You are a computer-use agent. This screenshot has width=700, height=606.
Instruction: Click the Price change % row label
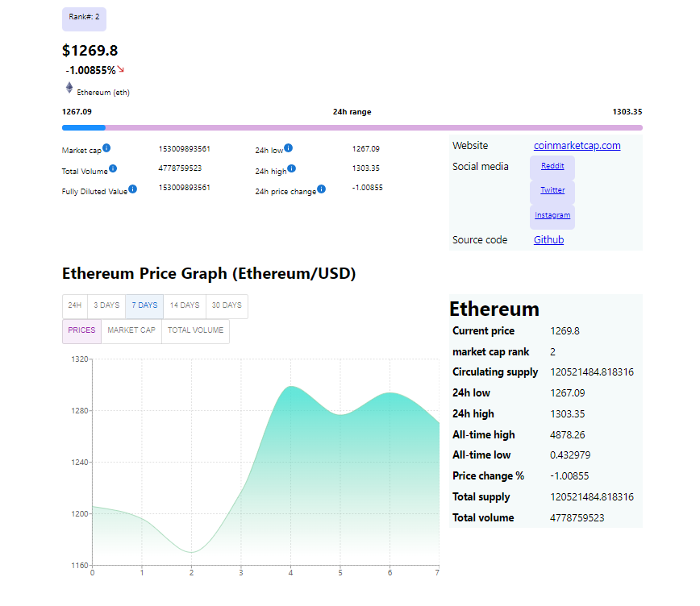coord(489,476)
